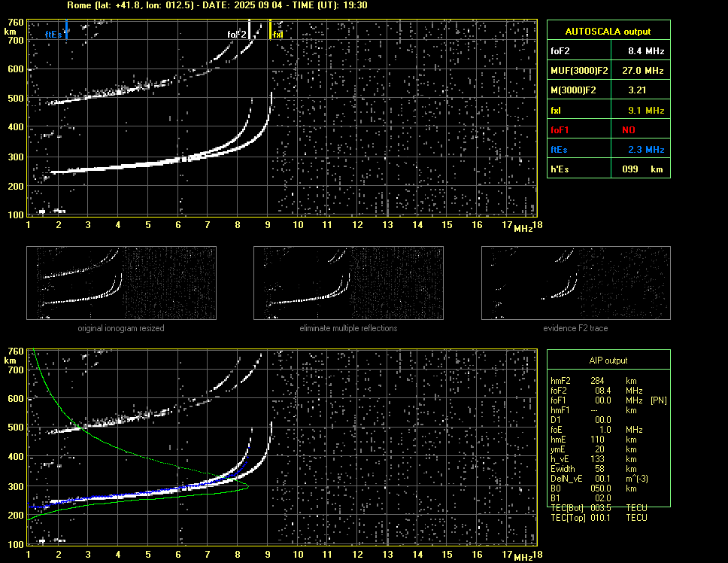Click the B1 value '02.0' in AIP output
The height and width of the screenshot is (563, 728).
[603, 498]
